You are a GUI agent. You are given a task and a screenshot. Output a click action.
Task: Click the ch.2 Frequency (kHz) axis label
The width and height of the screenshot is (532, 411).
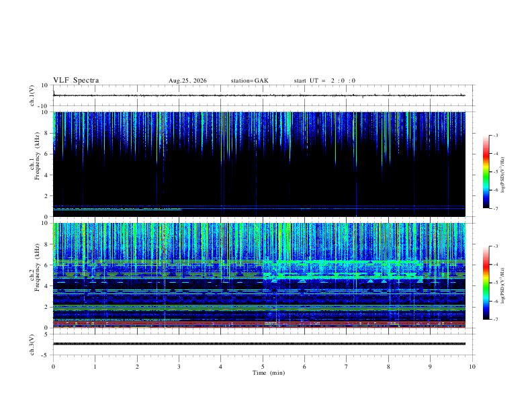34,275
